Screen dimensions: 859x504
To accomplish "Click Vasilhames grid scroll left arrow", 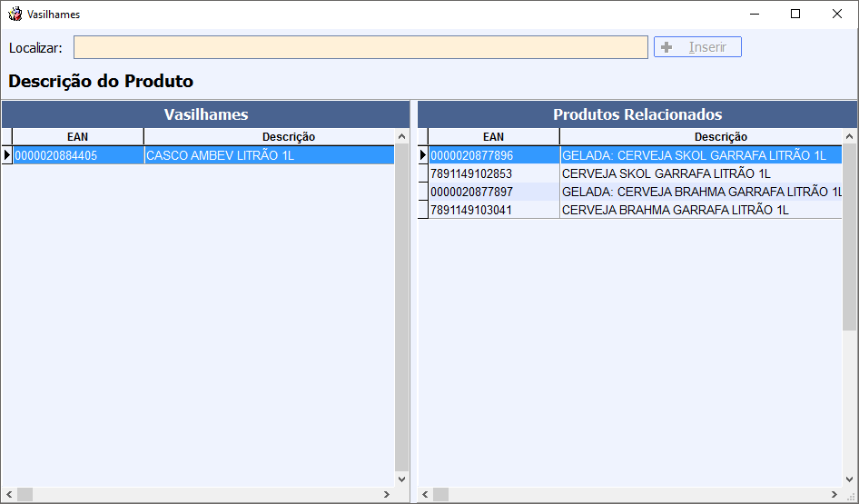I will (9, 495).
